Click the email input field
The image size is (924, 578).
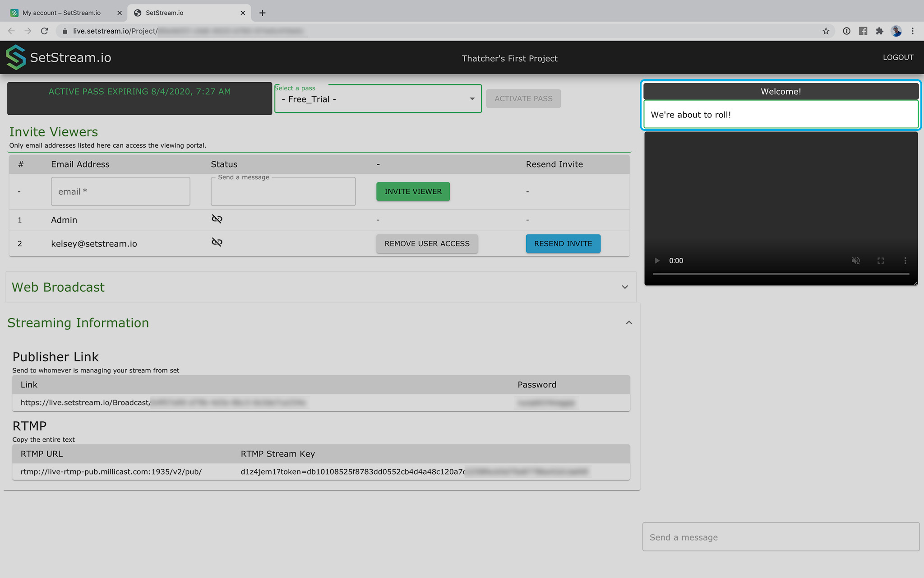120,191
